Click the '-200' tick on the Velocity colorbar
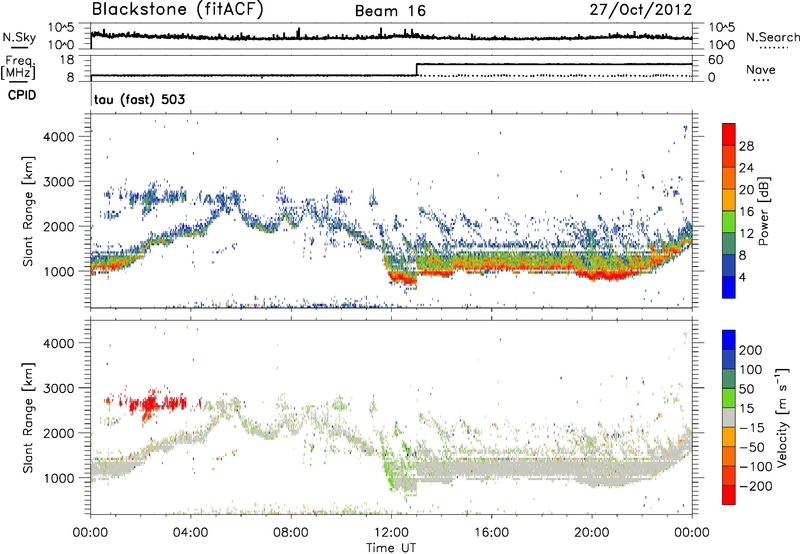This screenshot has width=800, height=554. [756, 486]
